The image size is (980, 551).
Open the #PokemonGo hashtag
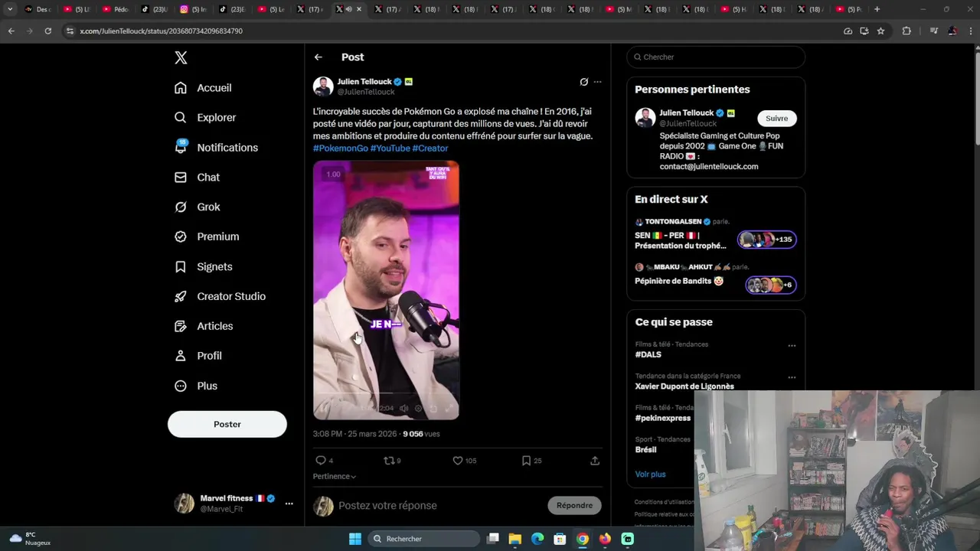point(341,148)
